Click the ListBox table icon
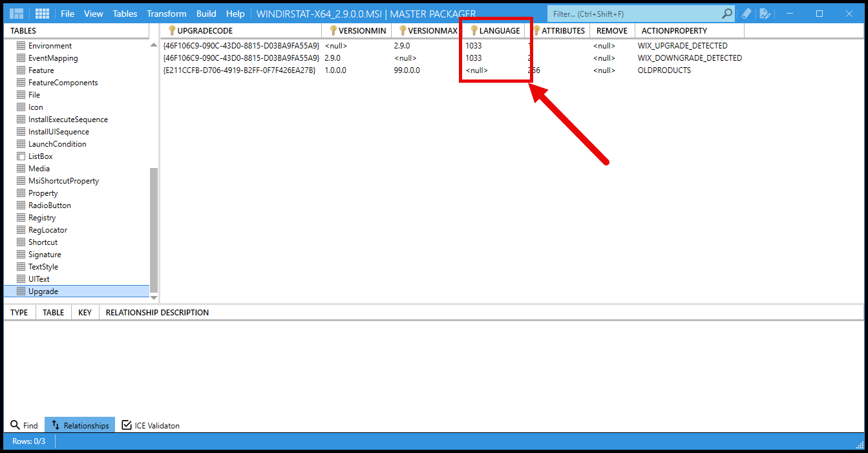The image size is (868, 453). [21, 156]
